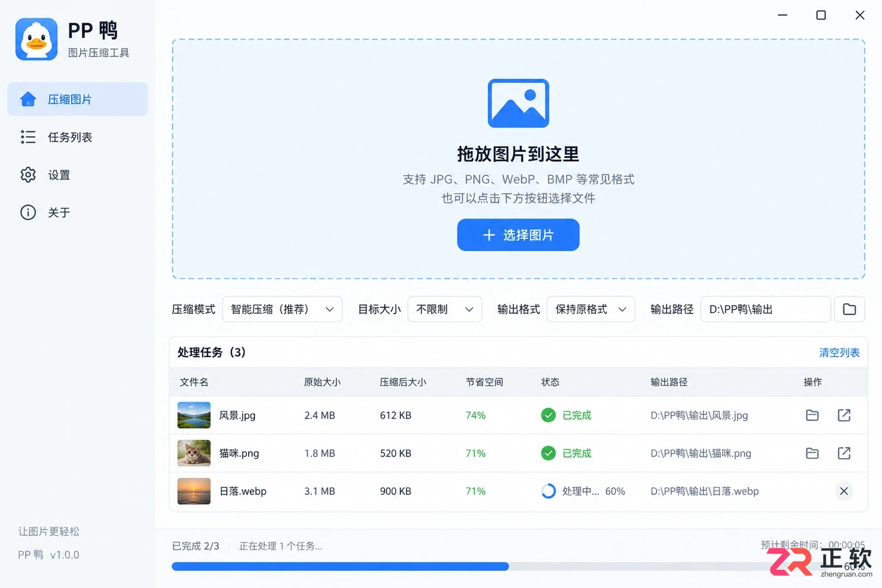Click the table's 输出路径 column header
The width and height of the screenshot is (882, 588).
(669, 382)
